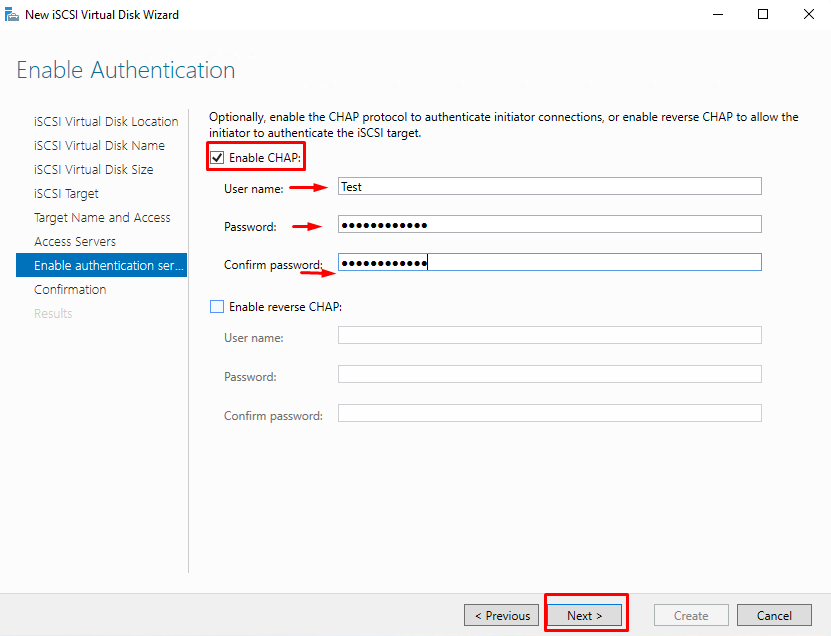Go to Access Servers step

coord(75,241)
